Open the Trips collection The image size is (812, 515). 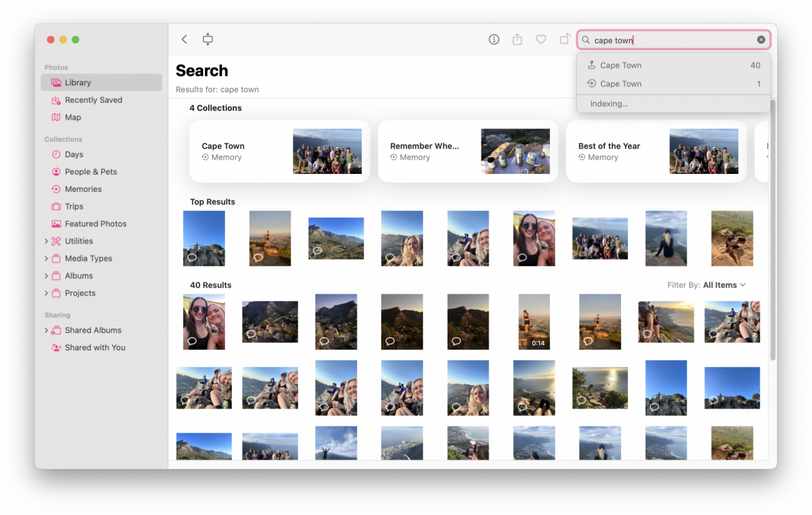(74, 206)
